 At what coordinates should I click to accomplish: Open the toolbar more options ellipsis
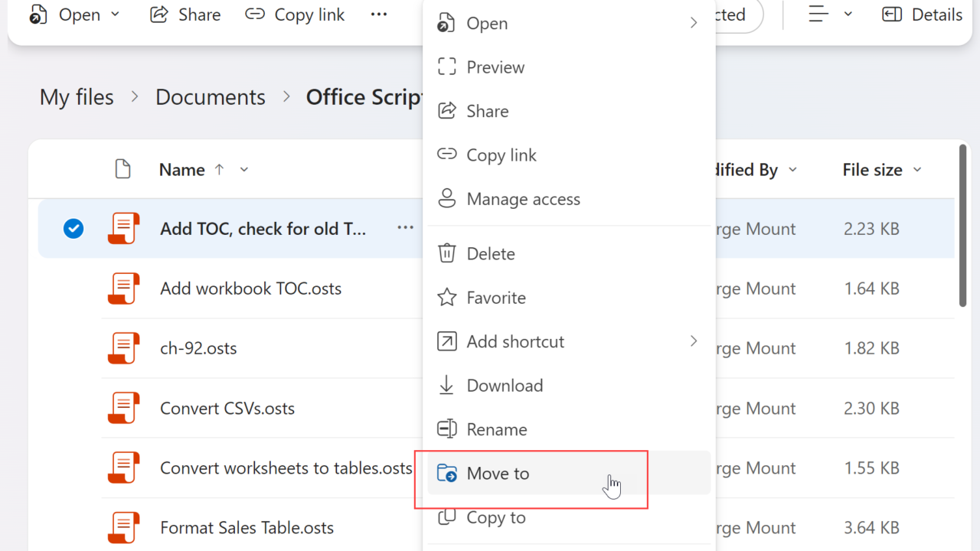click(x=379, y=15)
